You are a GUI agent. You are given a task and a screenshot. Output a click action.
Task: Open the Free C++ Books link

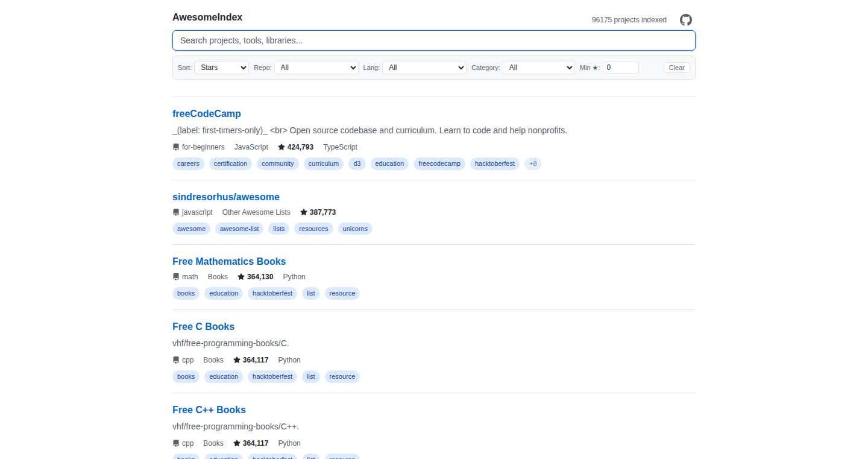coord(209,410)
